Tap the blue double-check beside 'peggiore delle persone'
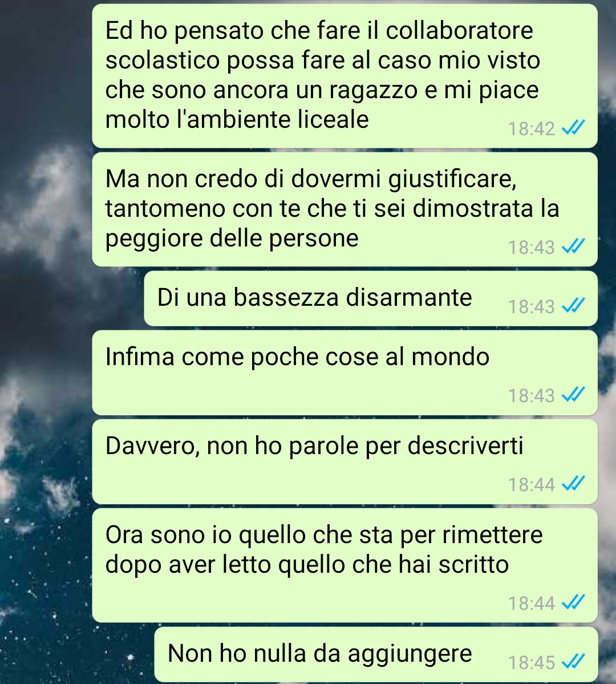616x684 pixels. tap(573, 247)
